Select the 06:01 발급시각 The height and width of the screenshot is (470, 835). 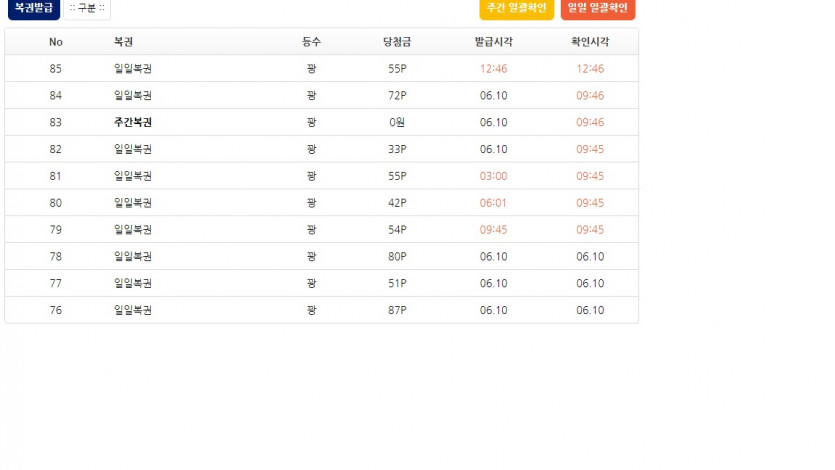pyautogui.click(x=493, y=203)
